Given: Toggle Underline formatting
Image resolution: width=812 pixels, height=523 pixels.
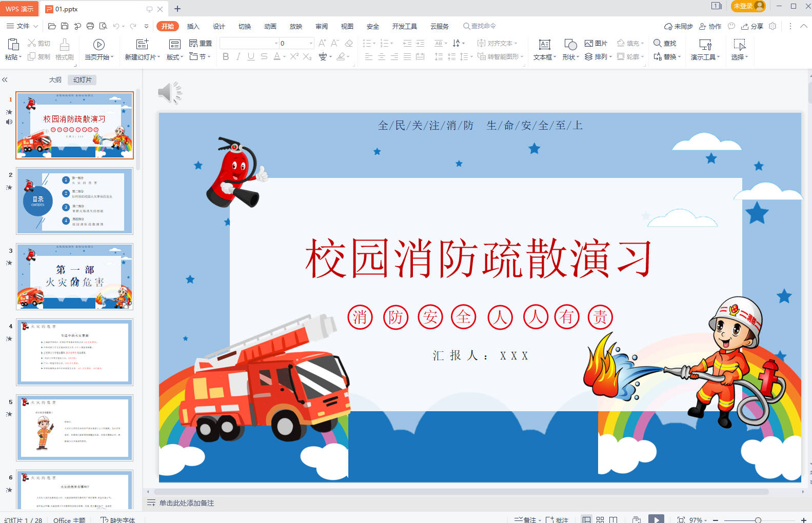Looking at the screenshot, I should pos(251,57).
